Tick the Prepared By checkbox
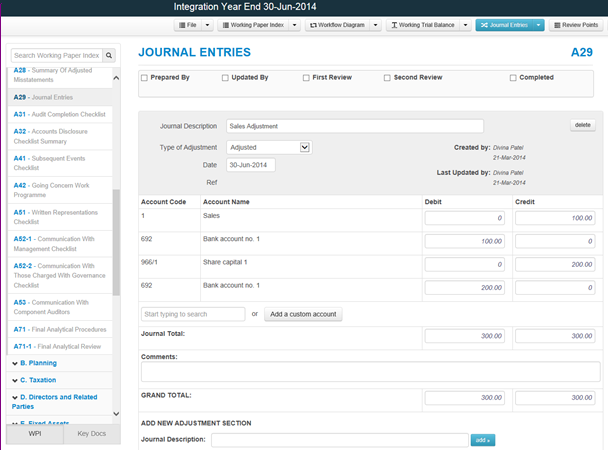 point(144,78)
